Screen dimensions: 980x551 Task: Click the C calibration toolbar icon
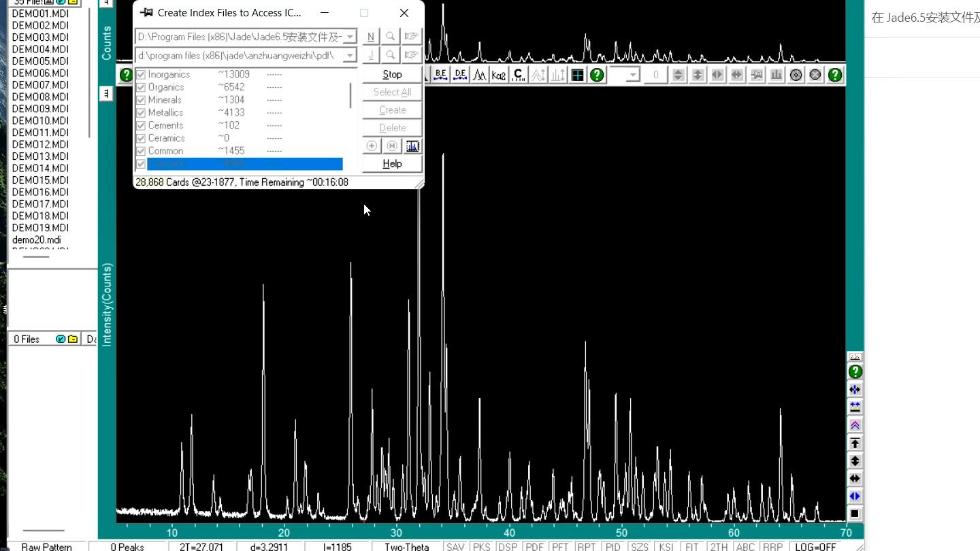[519, 75]
